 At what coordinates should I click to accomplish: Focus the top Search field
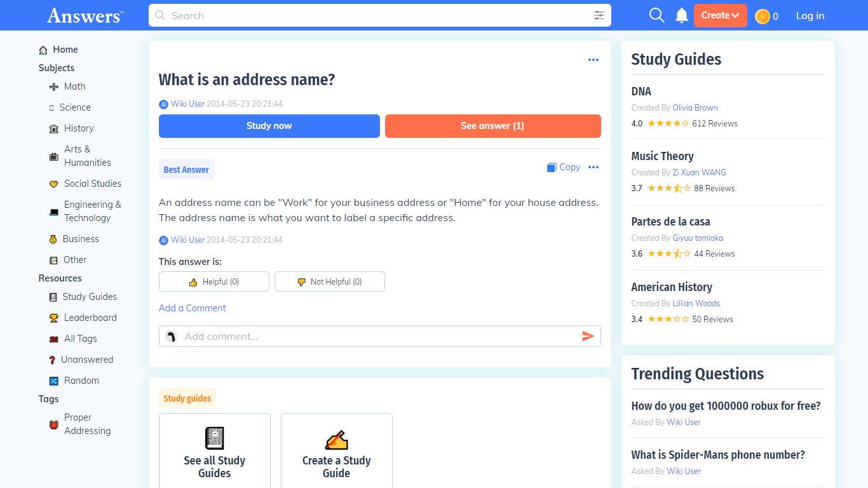(380, 15)
